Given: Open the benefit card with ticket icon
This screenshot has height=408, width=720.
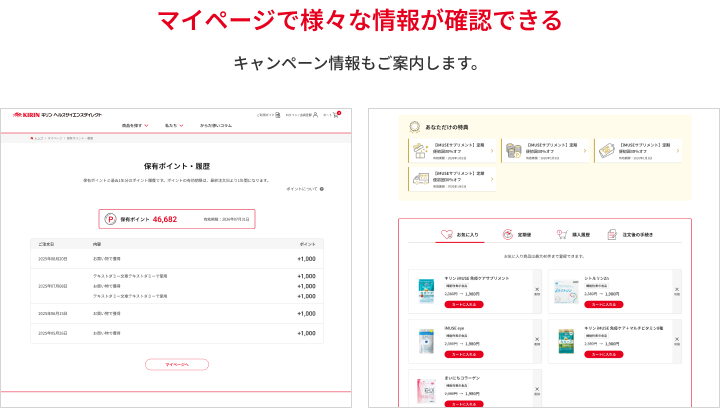Looking at the screenshot, I should tap(638, 151).
